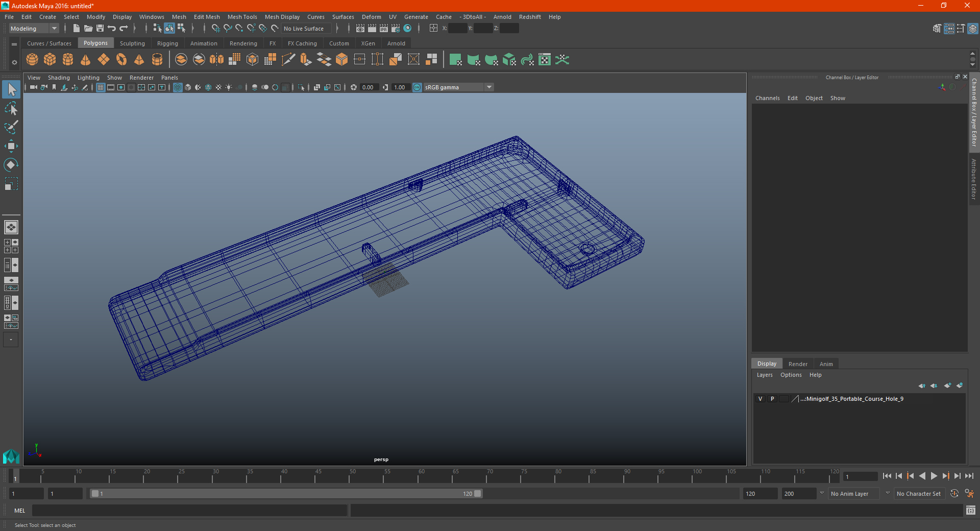Create a polygon sphere from the shelf
Screen dimensions: 980x531
pos(32,60)
